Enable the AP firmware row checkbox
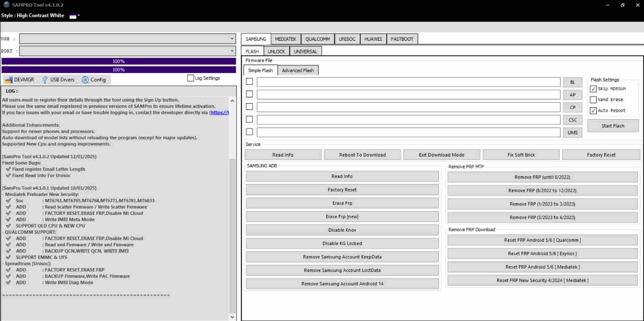The image size is (644, 321). pos(250,94)
